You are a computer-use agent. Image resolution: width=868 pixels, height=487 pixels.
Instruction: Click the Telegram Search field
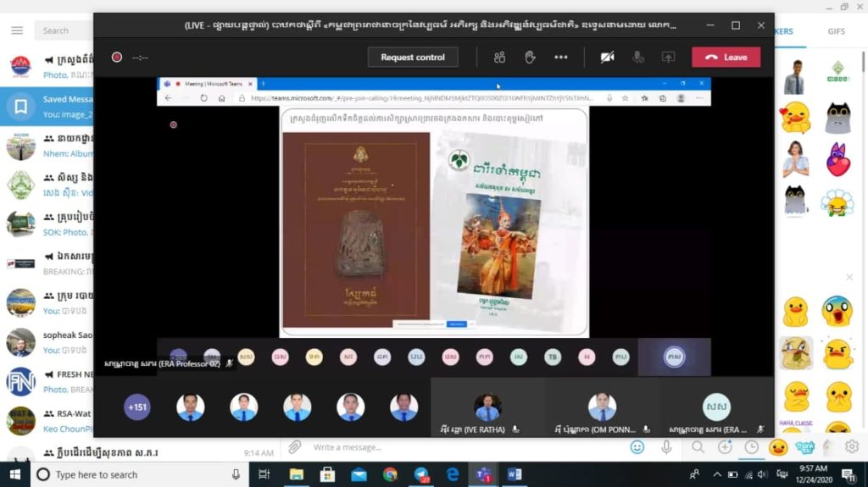[64, 30]
